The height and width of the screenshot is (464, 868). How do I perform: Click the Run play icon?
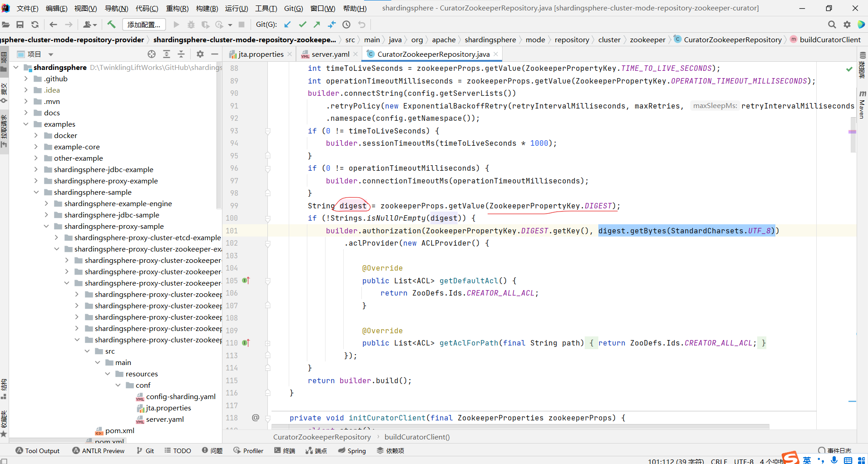click(x=177, y=25)
